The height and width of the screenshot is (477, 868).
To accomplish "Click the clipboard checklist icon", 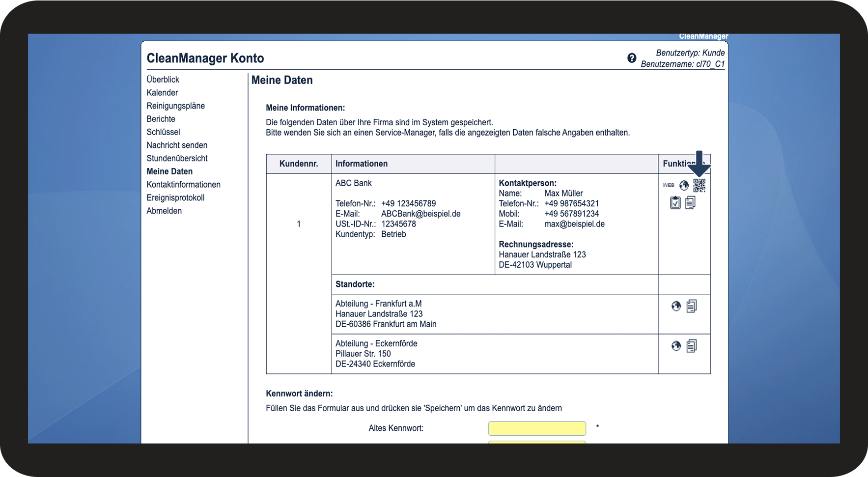I will [675, 202].
